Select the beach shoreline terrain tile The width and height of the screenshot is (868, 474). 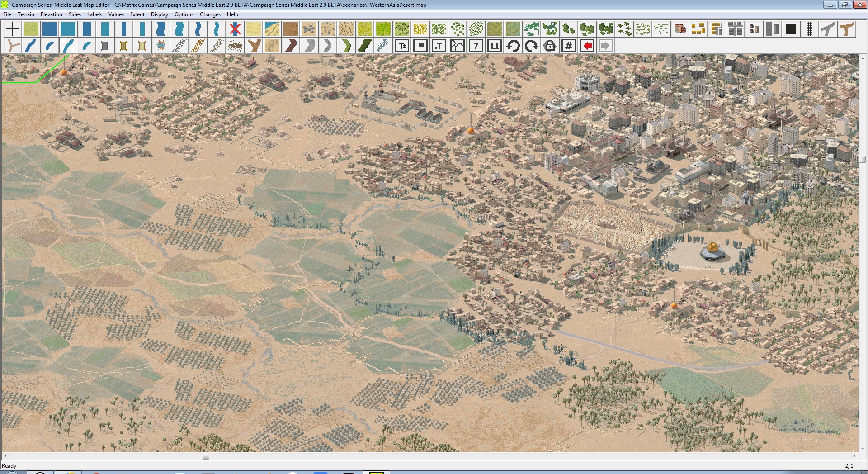pos(272,29)
